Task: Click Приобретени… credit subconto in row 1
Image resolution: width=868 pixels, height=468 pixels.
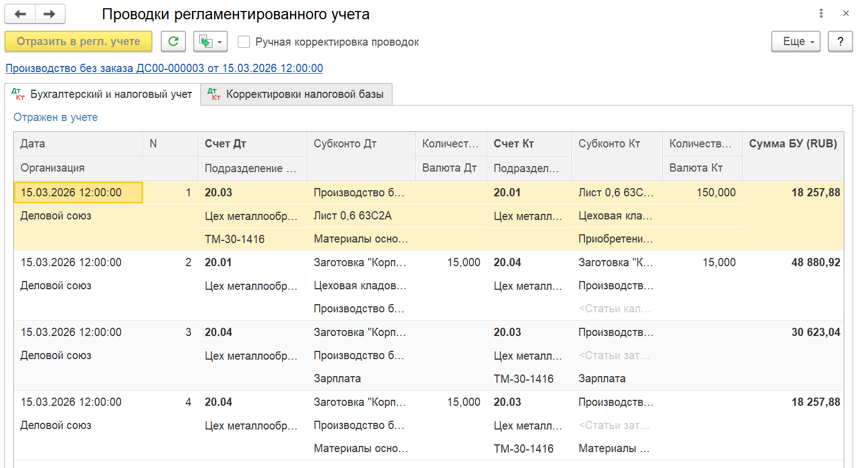Action: click(616, 239)
